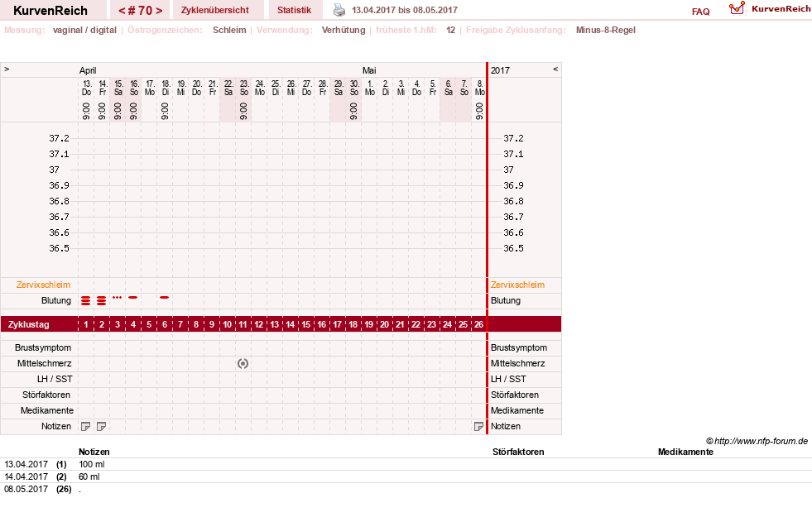Click the 9:00 time under 30. So
Screen dimensions: 812x517
point(353,111)
